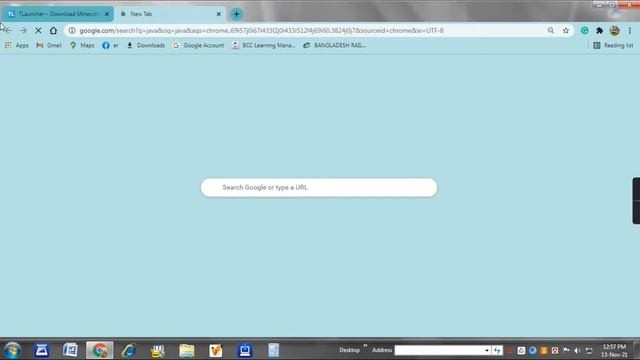Screen dimensions: 640x360
Task: Open the blue download-tray app in taskbar
Action: (x=245, y=350)
